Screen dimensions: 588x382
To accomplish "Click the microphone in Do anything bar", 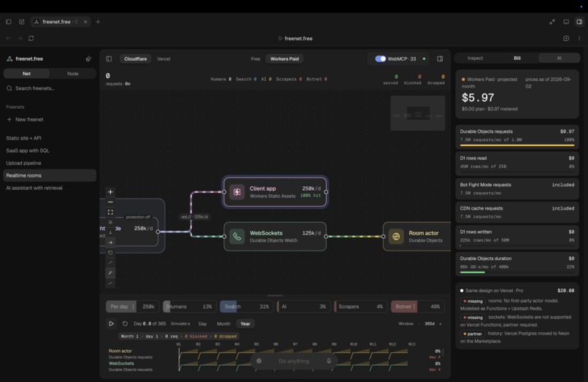I will coord(328,361).
